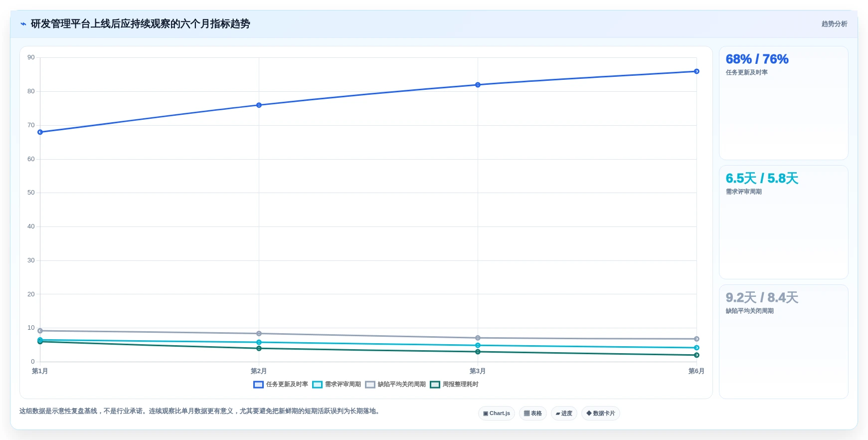Click the 50 y-axis label

pyautogui.click(x=31, y=193)
